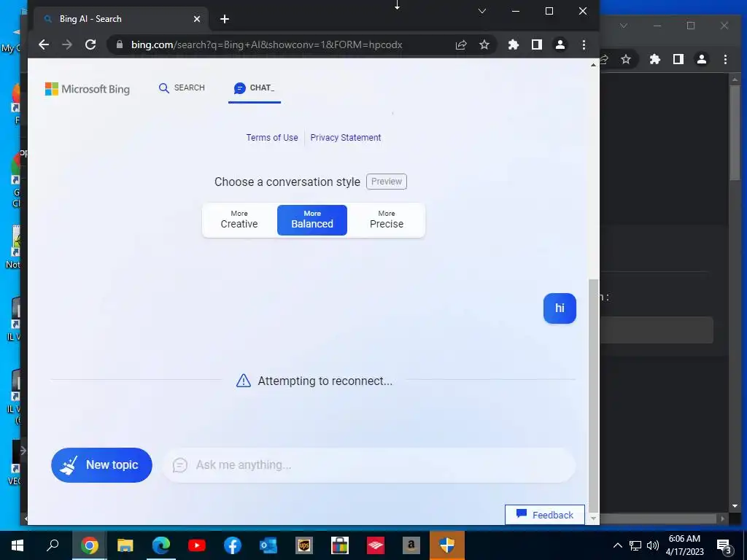Image resolution: width=747 pixels, height=560 pixels.
Task: Open Chrome profile avatar
Action: pyautogui.click(x=560, y=44)
